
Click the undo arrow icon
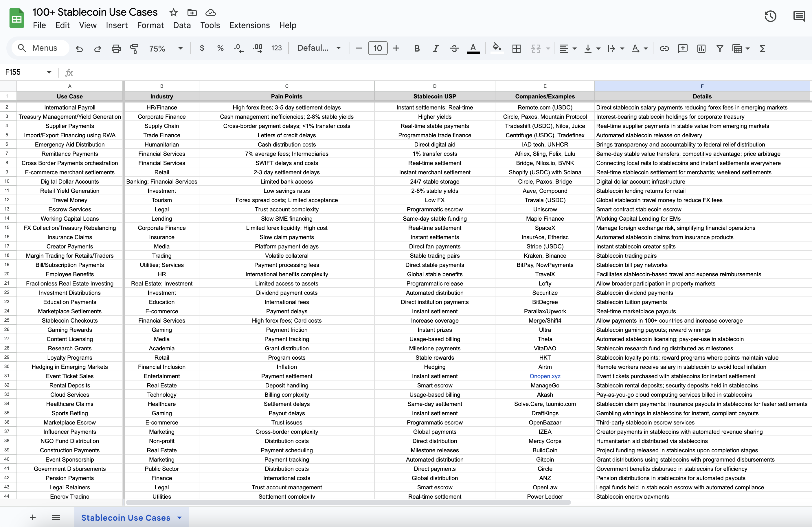79,48
